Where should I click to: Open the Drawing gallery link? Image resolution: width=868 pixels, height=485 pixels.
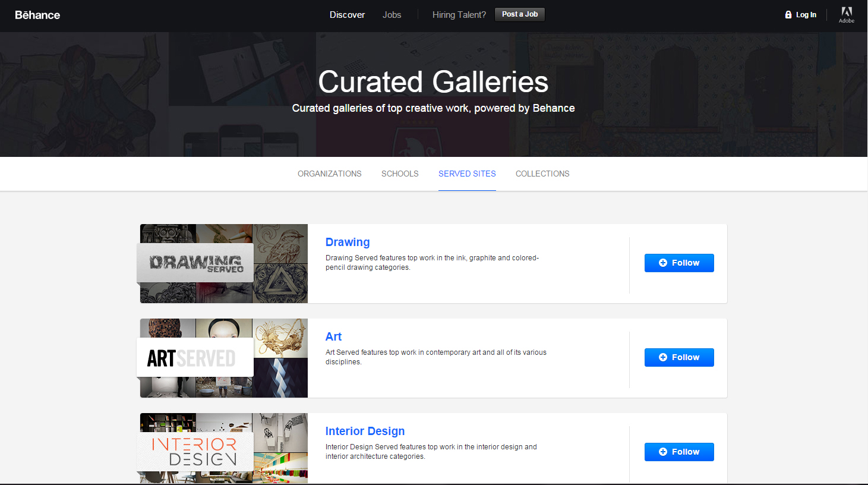(x=348, y=242)
